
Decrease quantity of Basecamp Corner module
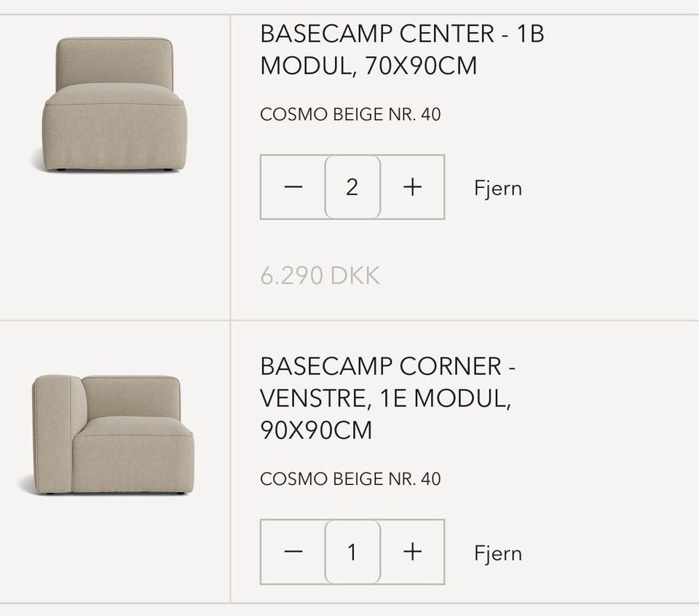pos(293,552)
